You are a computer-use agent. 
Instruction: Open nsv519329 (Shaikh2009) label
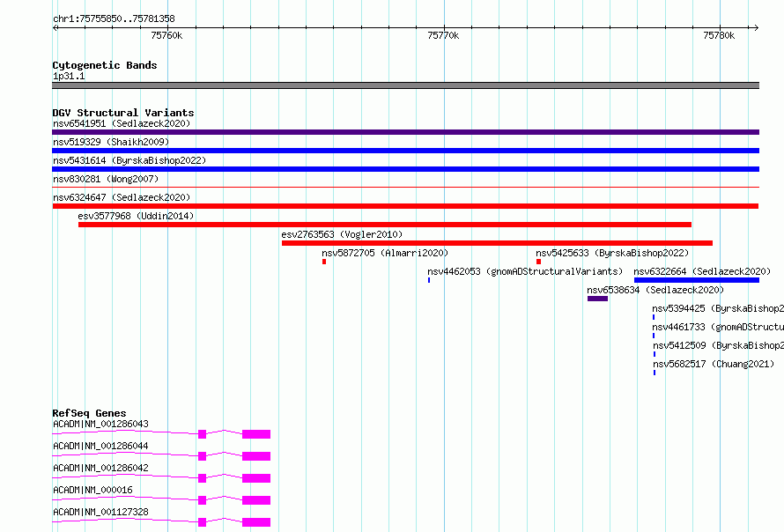point(111,142)
